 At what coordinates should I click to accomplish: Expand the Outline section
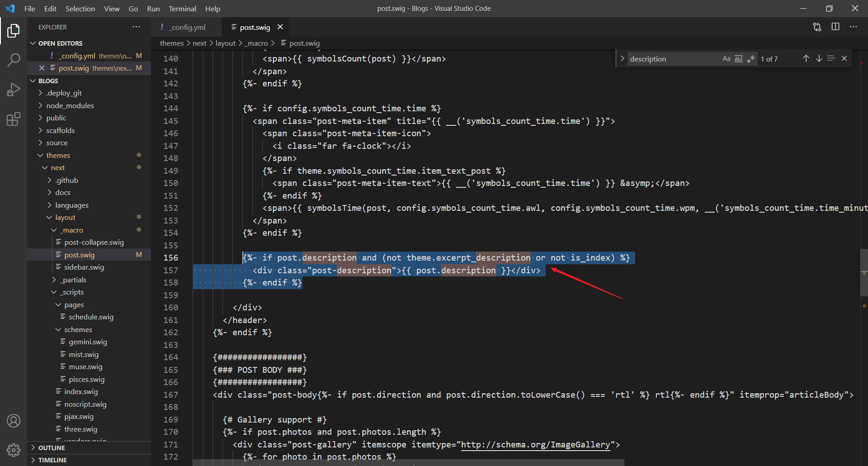pyautogui.click(x=89, y=448)
